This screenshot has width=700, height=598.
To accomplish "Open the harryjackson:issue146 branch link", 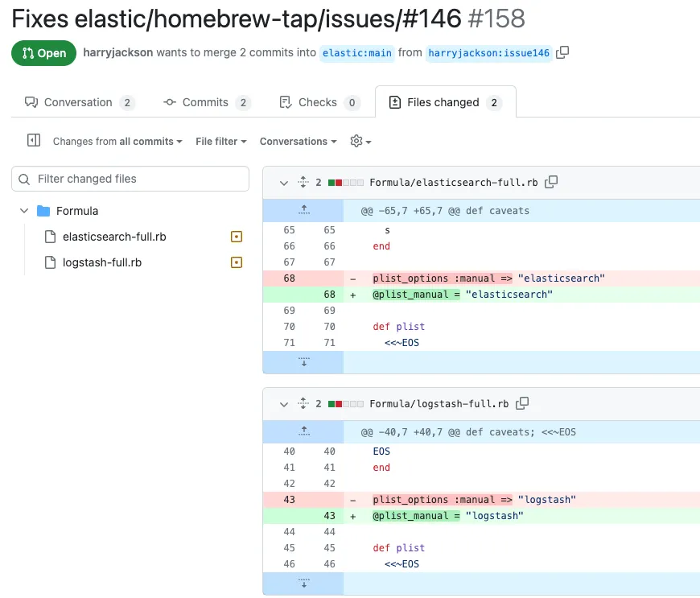I will (489, 53).
